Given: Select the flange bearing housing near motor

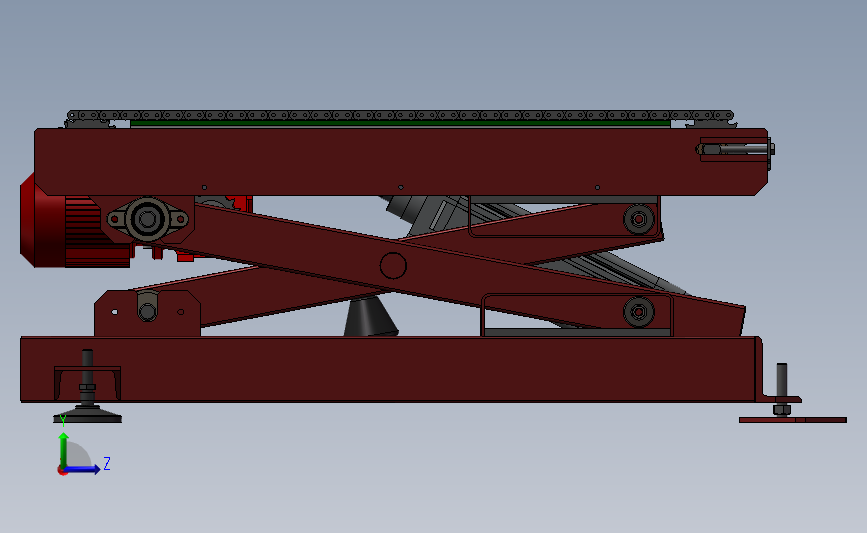Looking at the screenshot, I should click(148, 220).
